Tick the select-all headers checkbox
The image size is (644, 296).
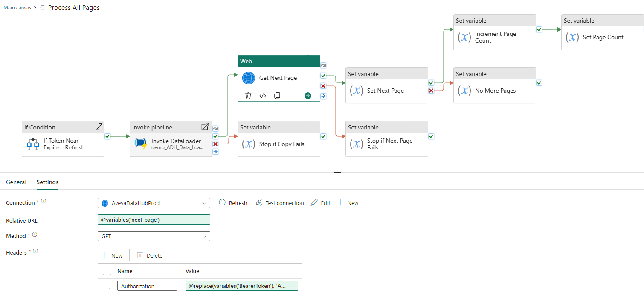pyautogui.click(x=107, y=271)
